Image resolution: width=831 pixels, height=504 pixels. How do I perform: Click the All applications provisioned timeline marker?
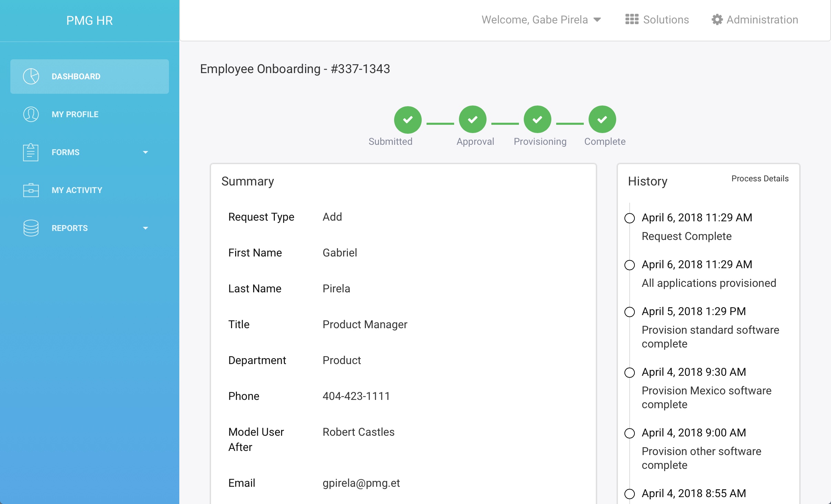(630, 265)
